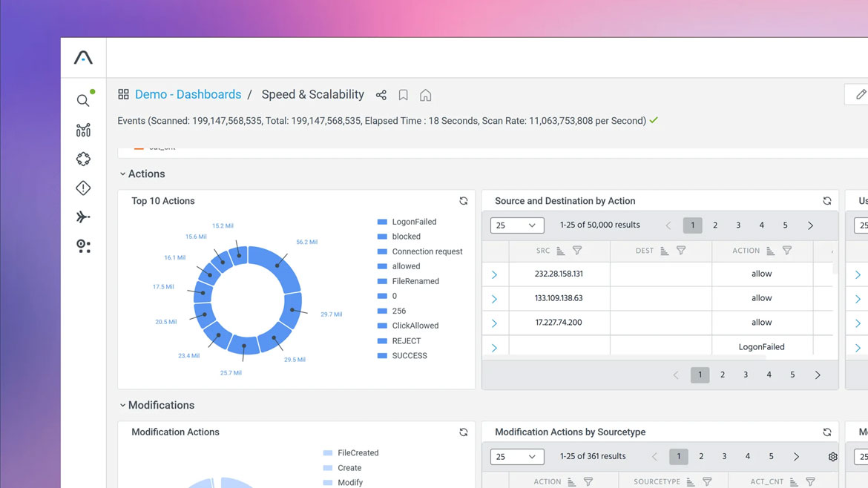
Task: Collapse the Modifications section
Action: [x=122, y=405]
